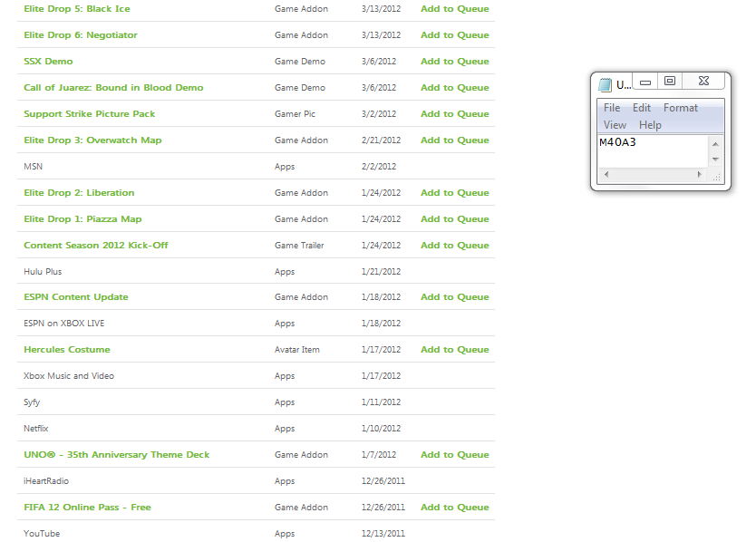The width and height of the screenshot is (756, 542).
Task: Open Content Season 2012 Kick-Off link
Action: pyautogui.click(x=96, y=246)
